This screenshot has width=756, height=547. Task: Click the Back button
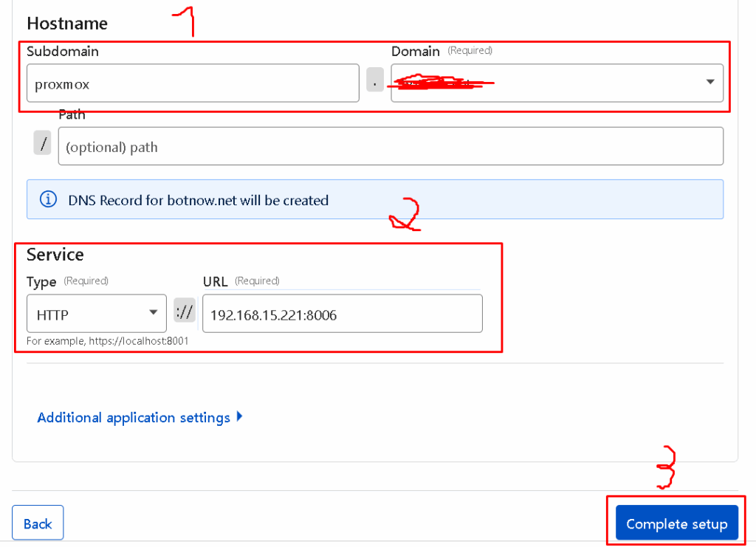pos(38,523)
